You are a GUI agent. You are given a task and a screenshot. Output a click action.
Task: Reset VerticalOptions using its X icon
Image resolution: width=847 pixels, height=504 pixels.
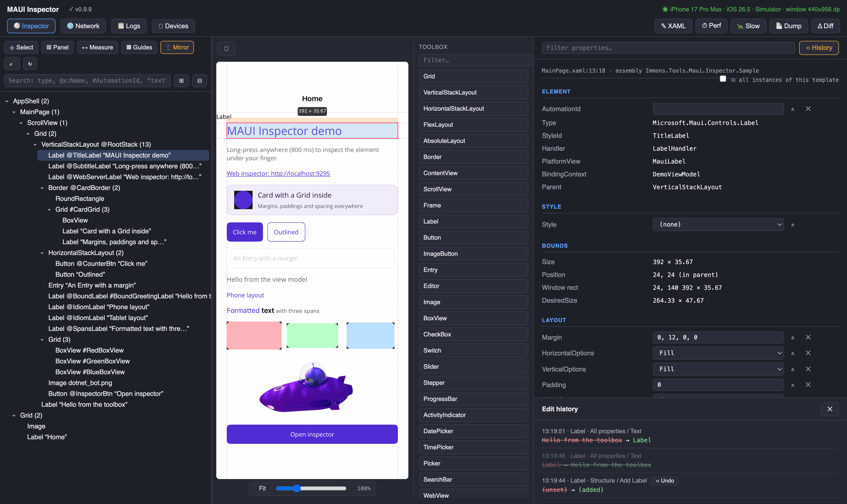point(808,369)
